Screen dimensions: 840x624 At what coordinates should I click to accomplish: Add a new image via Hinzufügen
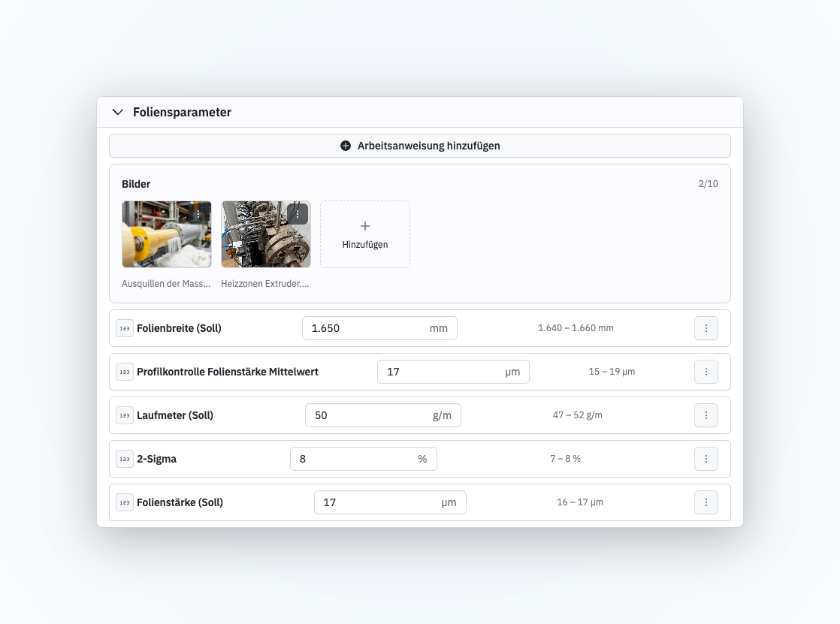[365, 234]
